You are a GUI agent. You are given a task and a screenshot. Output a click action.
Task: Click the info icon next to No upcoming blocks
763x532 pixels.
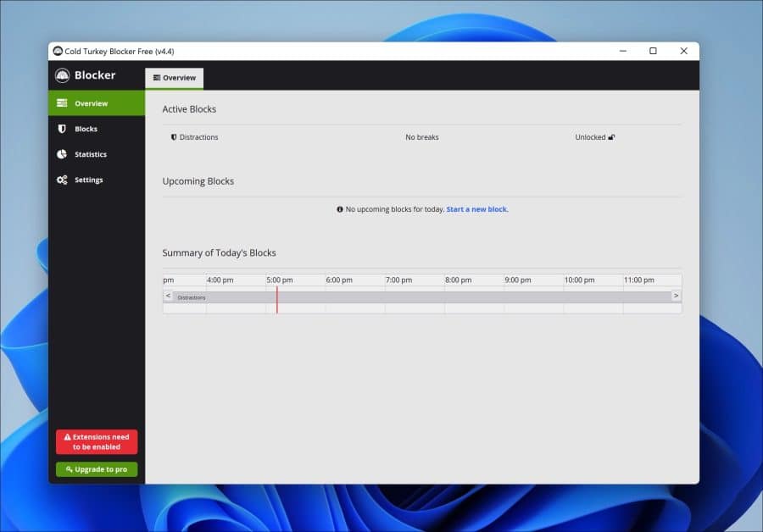(340, 209)
